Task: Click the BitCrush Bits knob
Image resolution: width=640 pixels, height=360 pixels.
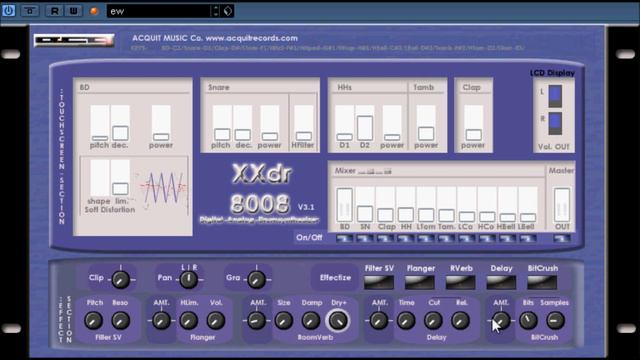Action: click(x=528, y=321)
